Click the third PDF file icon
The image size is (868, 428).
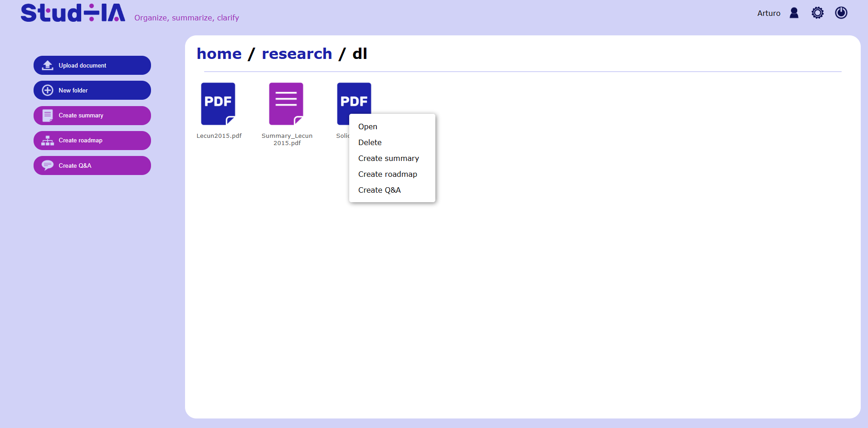[x=354, y=98]
